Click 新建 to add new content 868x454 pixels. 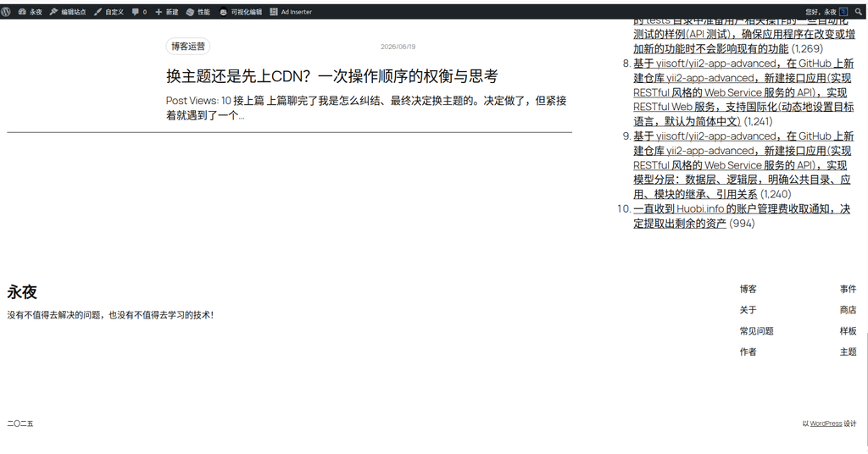[167, 12]
